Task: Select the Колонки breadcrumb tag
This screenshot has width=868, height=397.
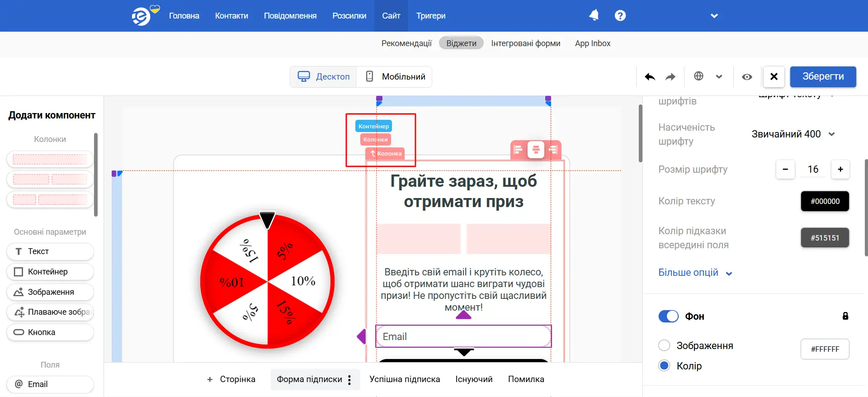Action: coord(375,140)
